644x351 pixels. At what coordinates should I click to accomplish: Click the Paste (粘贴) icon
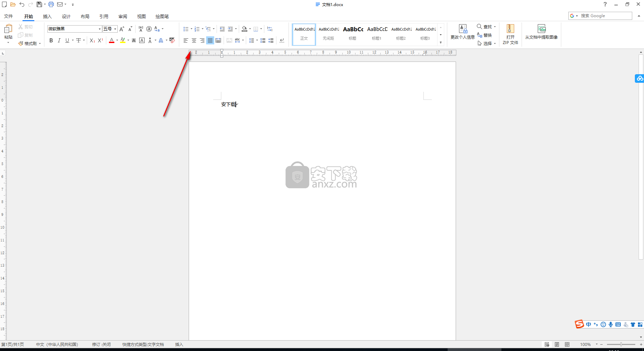coord(8,29)
